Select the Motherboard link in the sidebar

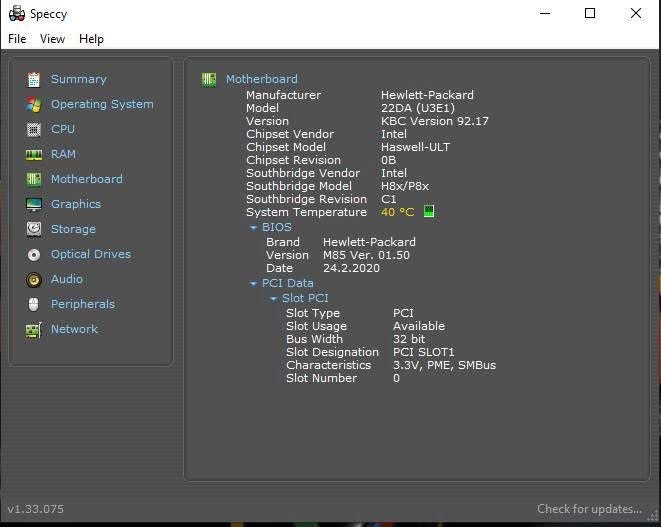(x=87, y=179)
